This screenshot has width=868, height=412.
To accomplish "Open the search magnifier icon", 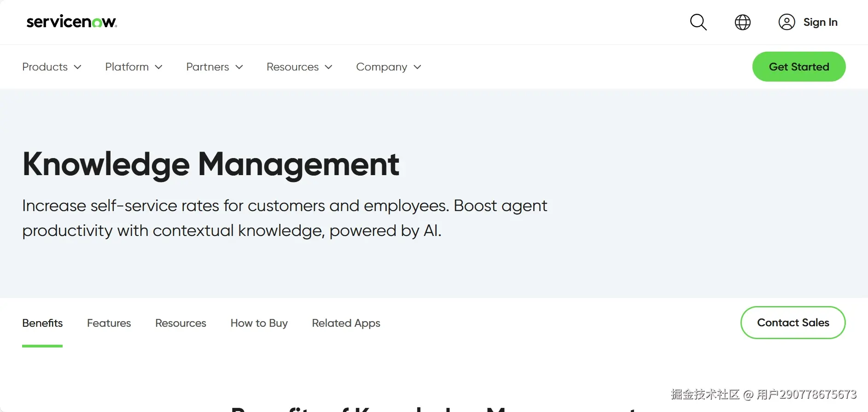I will [x=698, y=22].
